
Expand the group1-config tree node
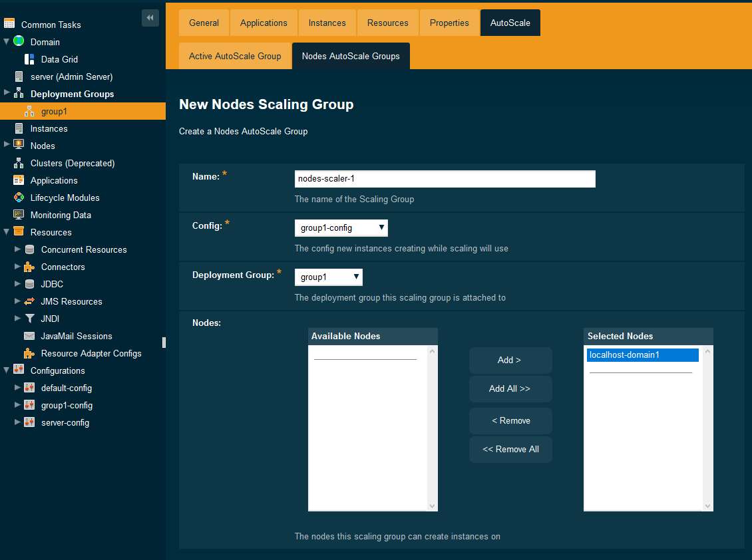[x=17, y=404]
